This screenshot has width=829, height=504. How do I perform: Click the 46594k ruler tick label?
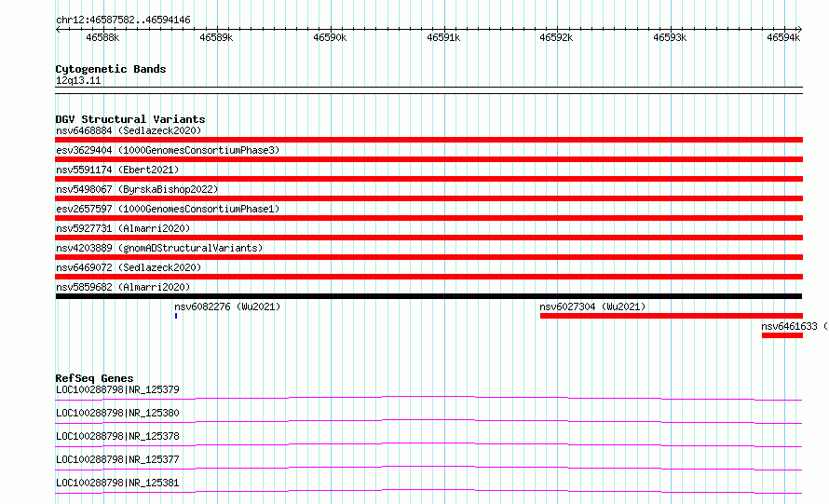pyautogui.click(x=783, y=37)
